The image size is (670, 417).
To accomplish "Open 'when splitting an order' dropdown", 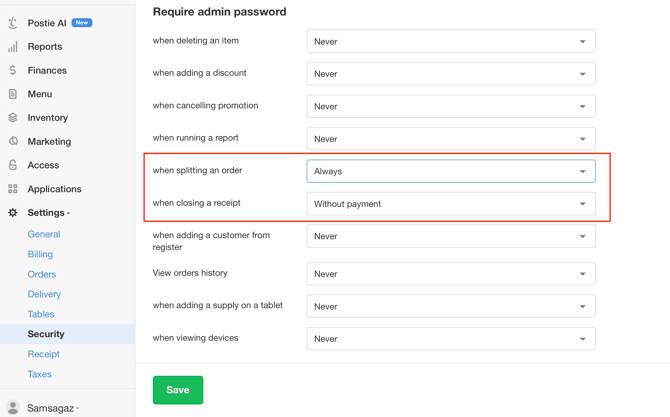I will 451,171.
